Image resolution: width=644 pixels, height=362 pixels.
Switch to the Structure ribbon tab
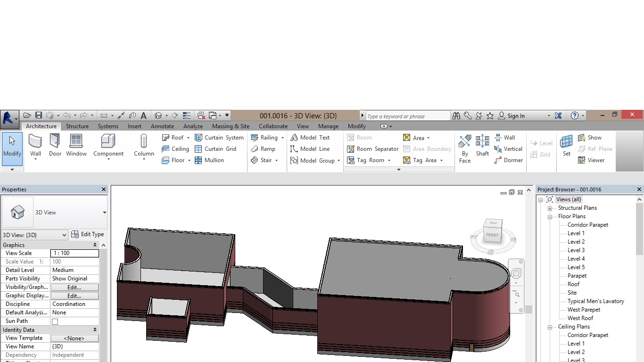point(77,126)
